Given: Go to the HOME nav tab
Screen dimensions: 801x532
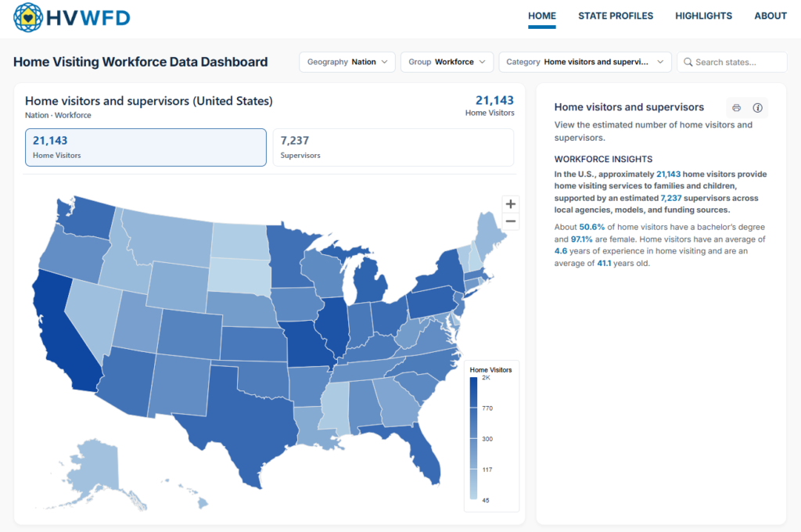Looking at the screenshot, I should point(542,16).
